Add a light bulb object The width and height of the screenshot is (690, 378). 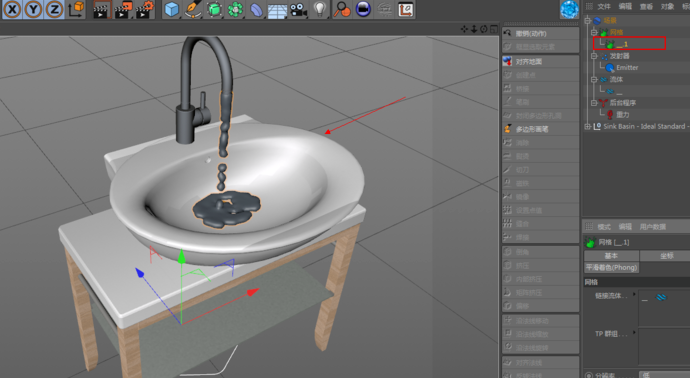click(319, 9)
